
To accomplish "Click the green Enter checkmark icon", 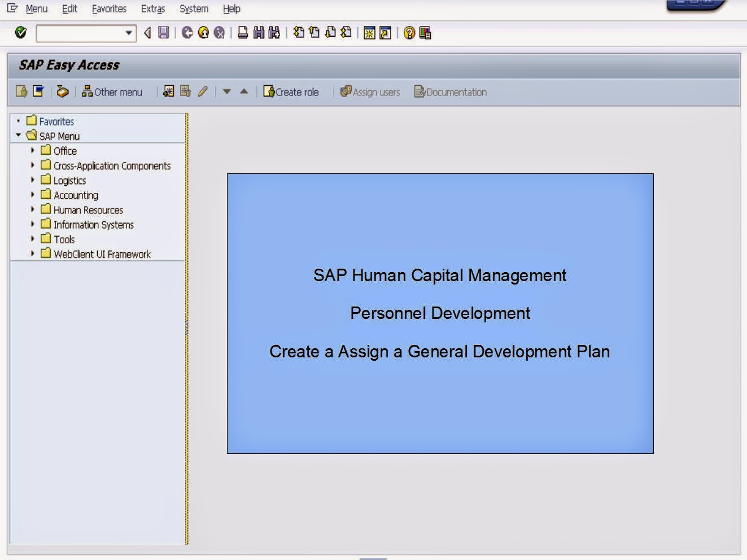I will [x=20, y=33].
